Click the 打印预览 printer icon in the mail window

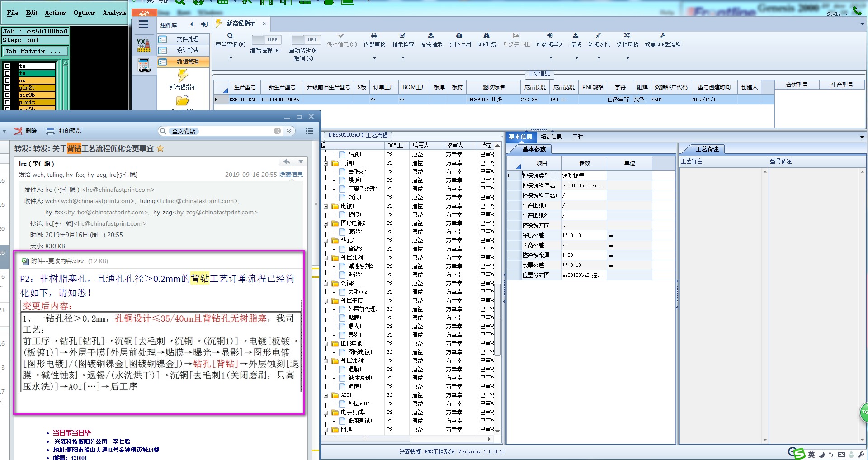[x=51, y=131]
